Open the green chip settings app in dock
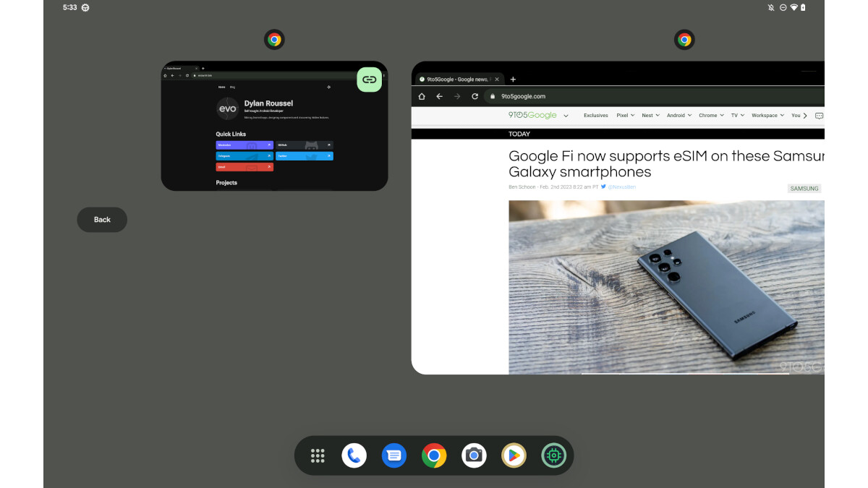This screenshot has width=868, height=488. tap(554, 455)
